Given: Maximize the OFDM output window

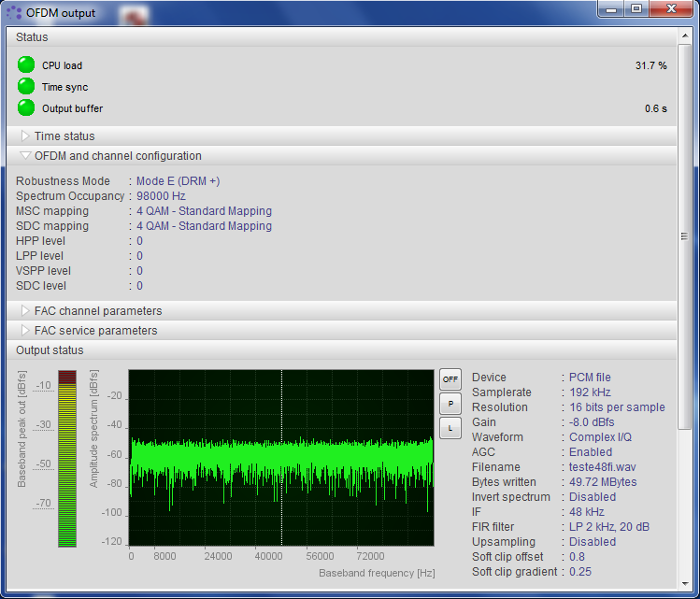Looking at the screenshot, I should [x=636, y=9].
